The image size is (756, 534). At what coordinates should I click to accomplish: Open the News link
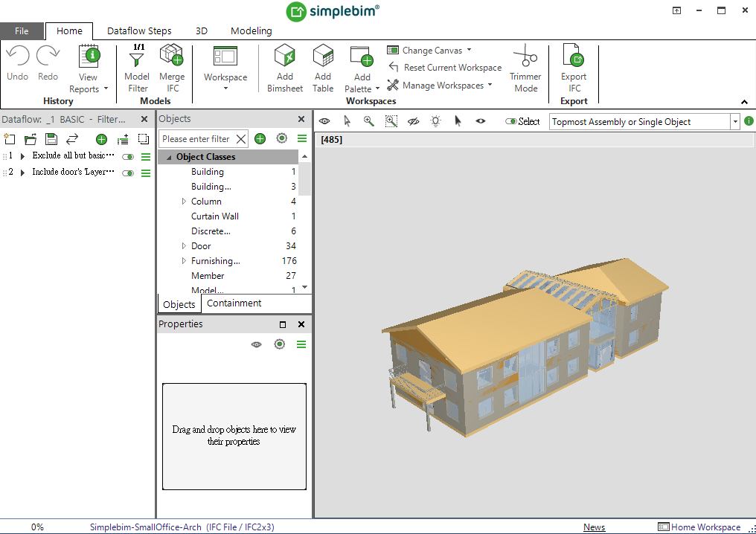pyautogui.click(x=594, y=527)
